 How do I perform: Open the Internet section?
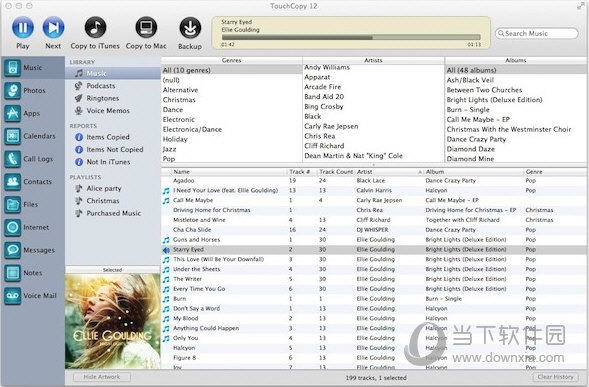point(33,227)
